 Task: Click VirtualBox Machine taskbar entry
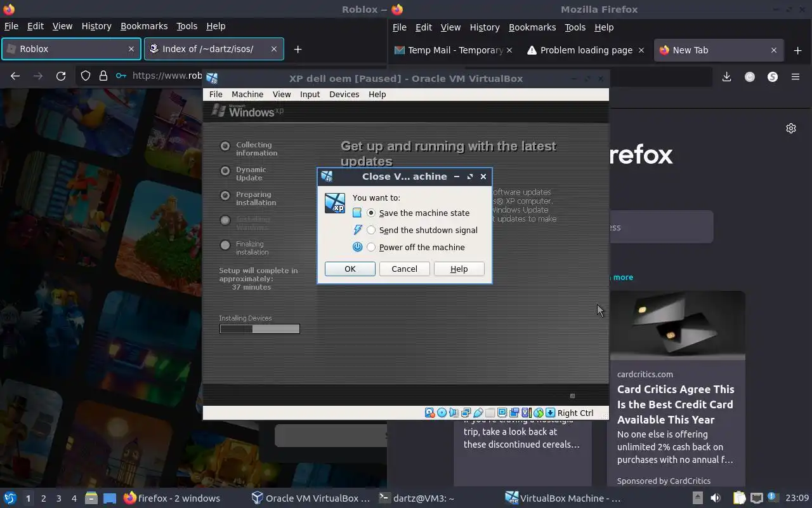click(563, 498)
